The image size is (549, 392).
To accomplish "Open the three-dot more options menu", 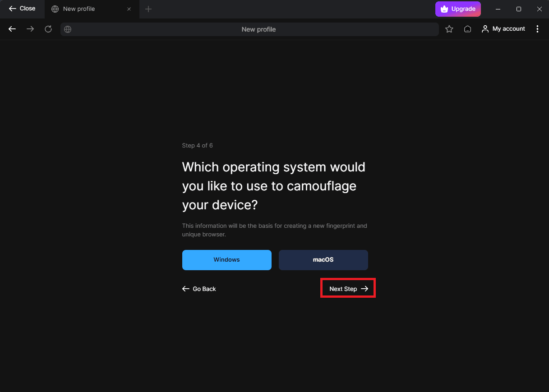I will pyautogui.click(x=537, y=29).
